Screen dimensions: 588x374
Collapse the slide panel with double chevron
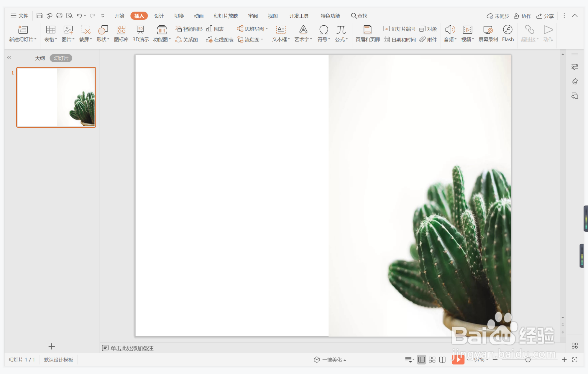pyautogui.click(x=9, y=58)
